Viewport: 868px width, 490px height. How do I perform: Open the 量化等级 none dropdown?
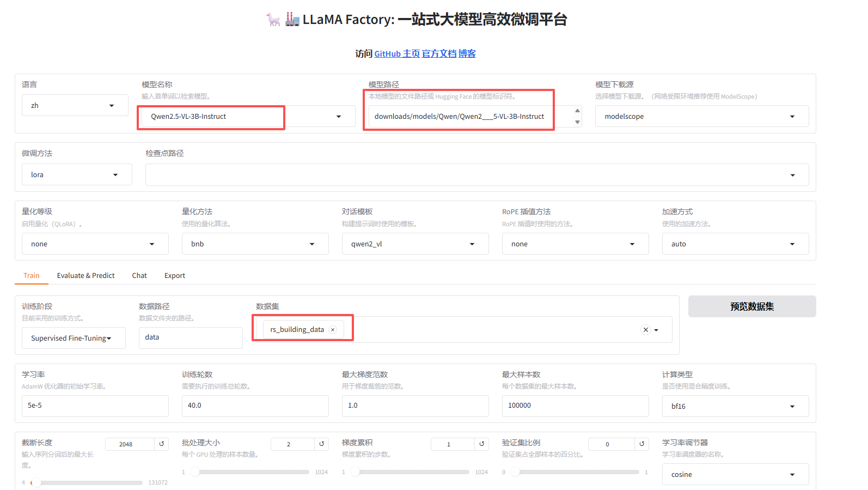(x=95, y=244)
